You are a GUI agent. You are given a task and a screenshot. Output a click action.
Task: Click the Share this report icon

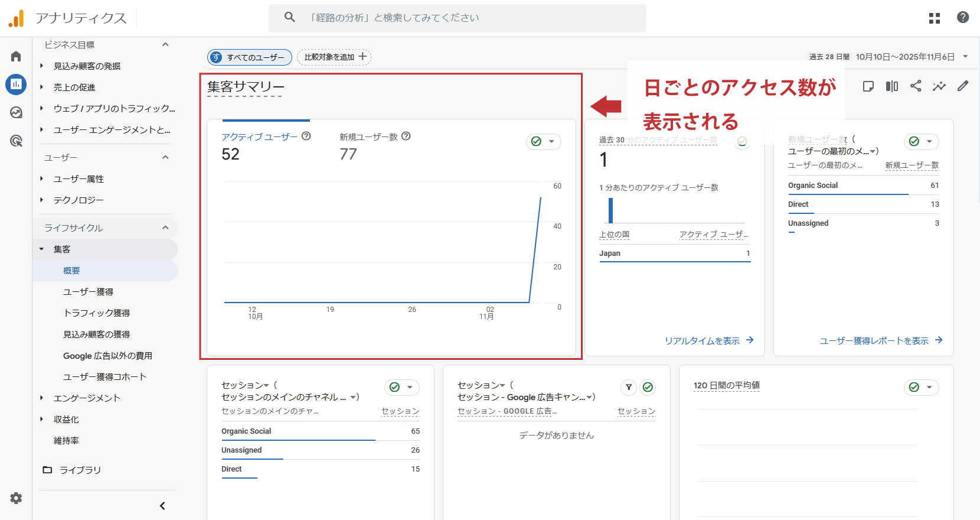916,86
